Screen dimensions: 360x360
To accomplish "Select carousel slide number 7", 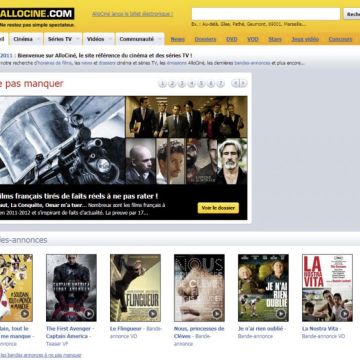I will coord(220,84).
